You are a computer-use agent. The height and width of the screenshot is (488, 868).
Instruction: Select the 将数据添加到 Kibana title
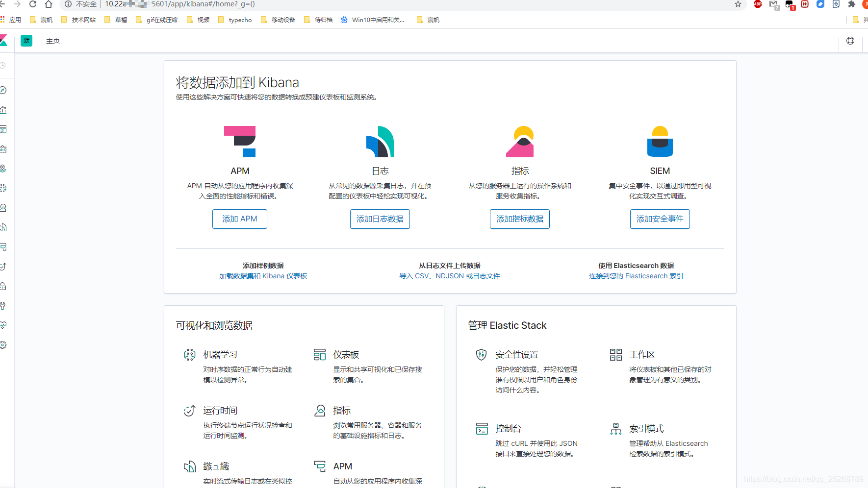[237, 82]
